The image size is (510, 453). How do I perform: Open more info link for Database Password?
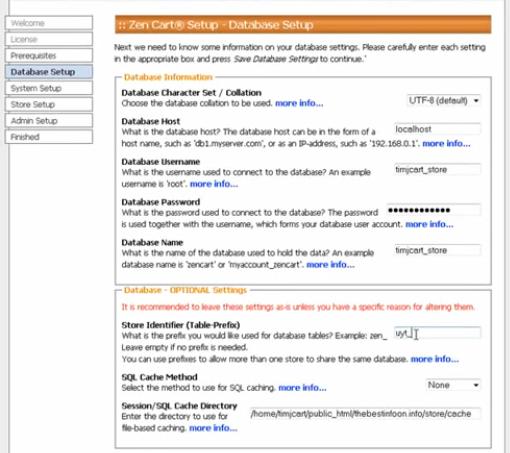tap(429, 224)
